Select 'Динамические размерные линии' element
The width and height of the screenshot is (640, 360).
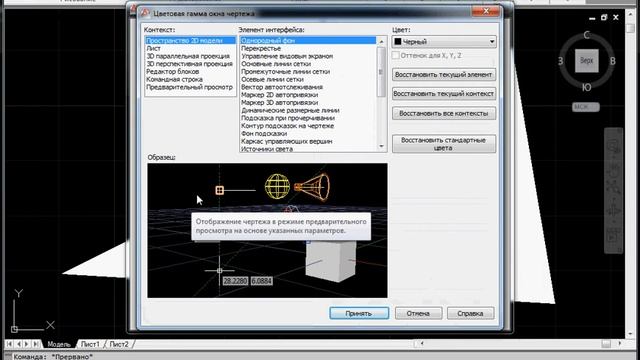click(290, 110)
